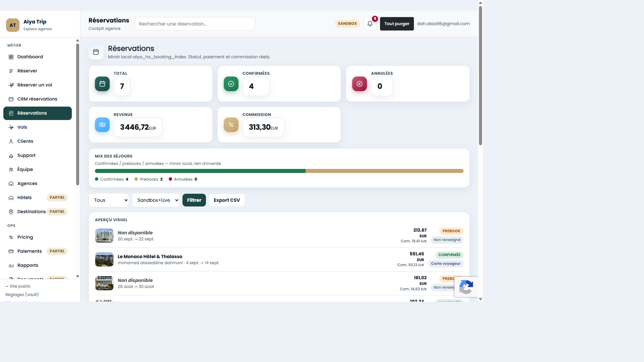644x362 pixels.
Task: Click the Dashboard grid icon in sidebar
Action: tap(11, 57)
